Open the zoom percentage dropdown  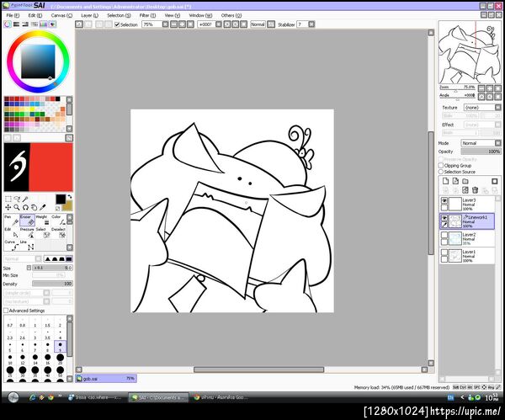(165, 24)
